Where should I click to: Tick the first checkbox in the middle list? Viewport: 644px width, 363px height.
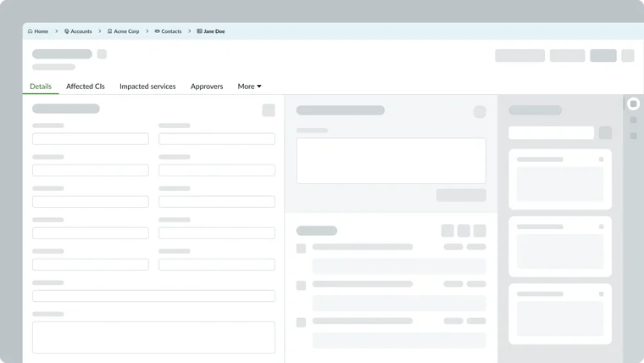coord(301,248)
